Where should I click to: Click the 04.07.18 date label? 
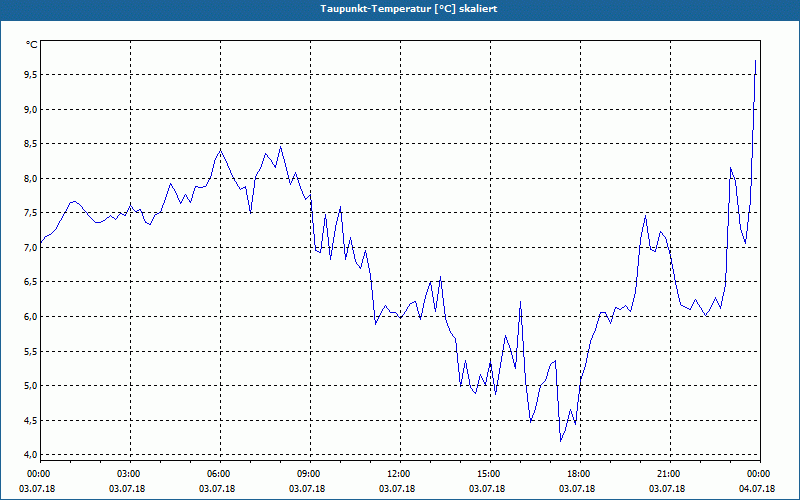pyautogui.click(x=757, y=489)
